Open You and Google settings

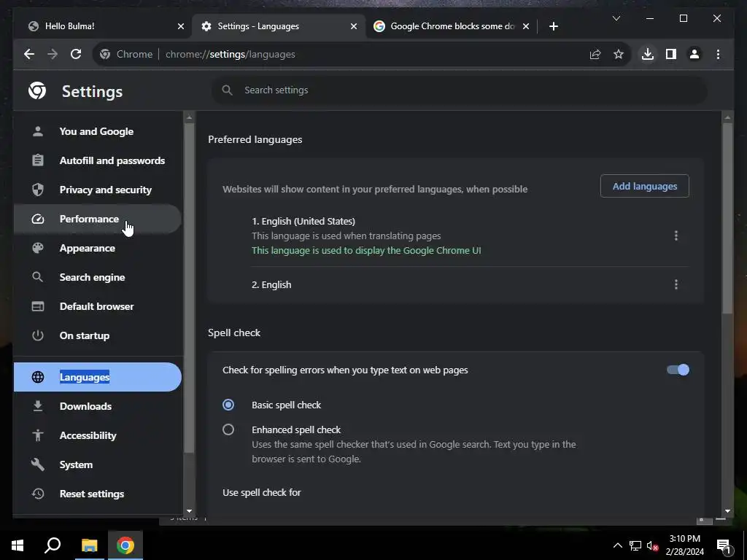(x=98, y=131)
